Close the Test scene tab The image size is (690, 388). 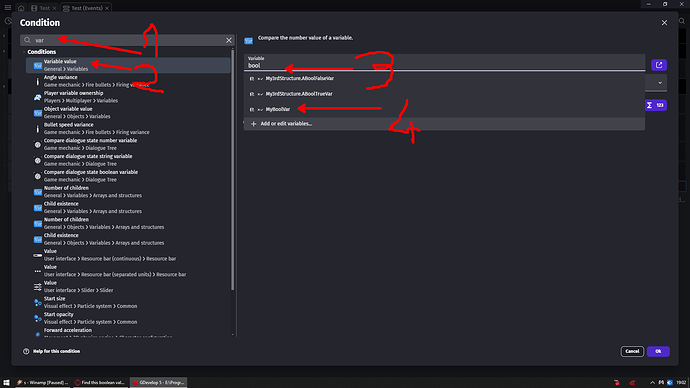54,8
